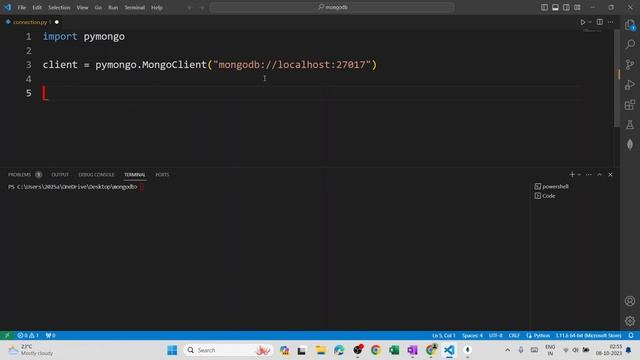This screenshot has width=640, height=360.
Task: Select the connection.py editor tab
Action: coord(30,22)
